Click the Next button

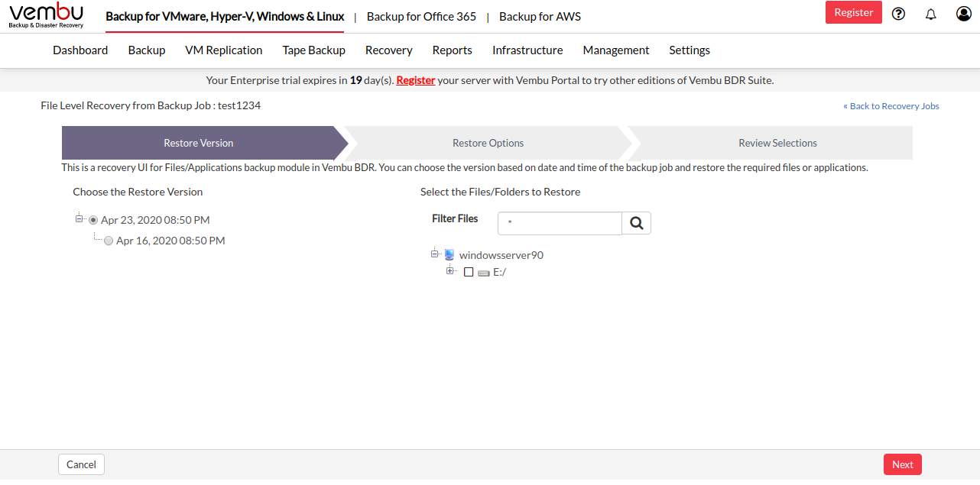click(x=903, y=464)
